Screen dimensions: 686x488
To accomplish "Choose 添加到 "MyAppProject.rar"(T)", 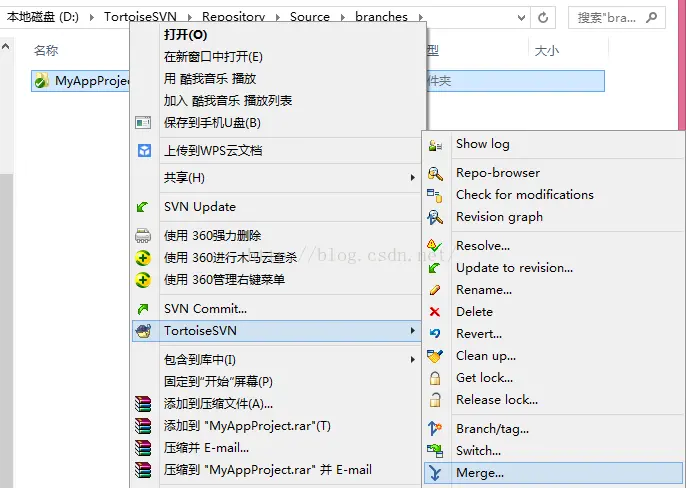I will point(278,426).
